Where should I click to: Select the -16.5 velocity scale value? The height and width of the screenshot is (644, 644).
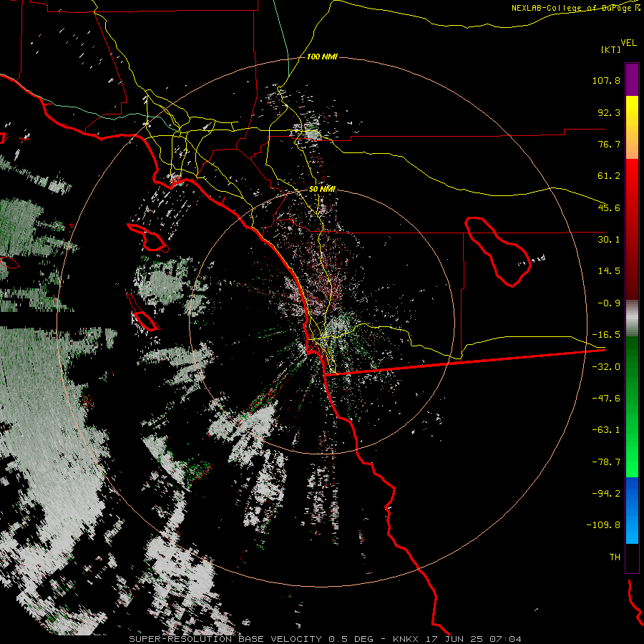(x=606, y=335)
